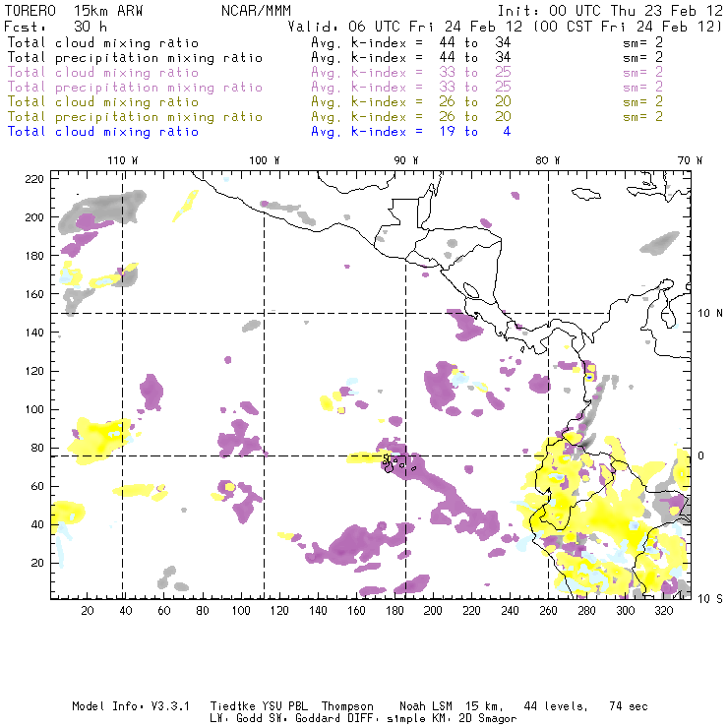The height and width of the screenshot is (728, 728).
Task: Select the '10 S' latitude label
Action: 710,599
